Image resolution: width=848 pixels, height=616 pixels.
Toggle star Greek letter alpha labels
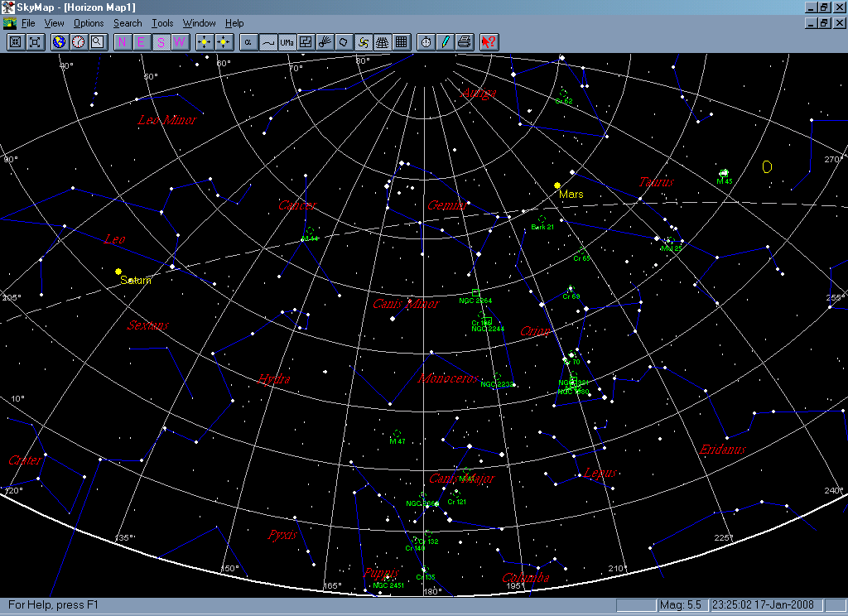(x=248, y=42)
